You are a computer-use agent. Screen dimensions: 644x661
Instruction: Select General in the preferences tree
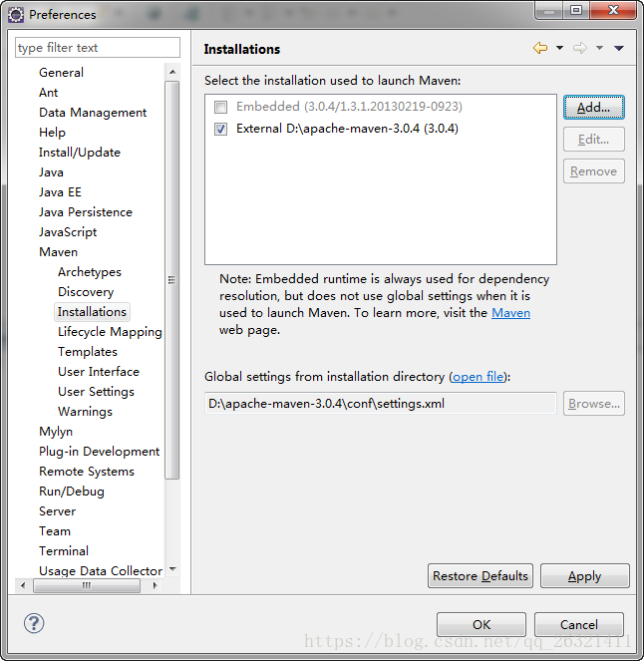click(61, 73)
